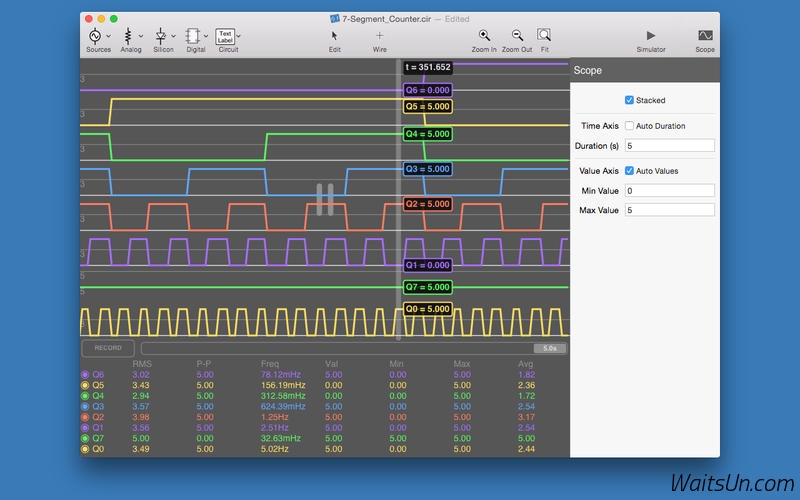Click the Q2 = 5.000 cursor tag
Viewport: 800px width, 500px height.
pos(428,204)
